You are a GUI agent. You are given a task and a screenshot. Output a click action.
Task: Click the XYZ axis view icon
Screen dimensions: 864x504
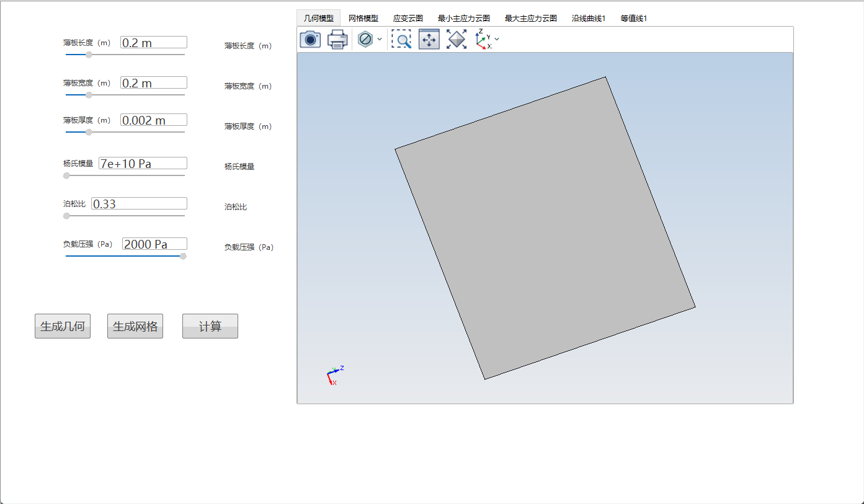483,39
